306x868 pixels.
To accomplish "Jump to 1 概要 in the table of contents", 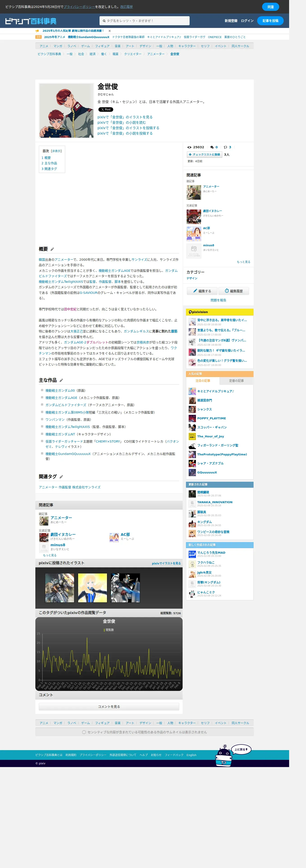I will point(46,158).
